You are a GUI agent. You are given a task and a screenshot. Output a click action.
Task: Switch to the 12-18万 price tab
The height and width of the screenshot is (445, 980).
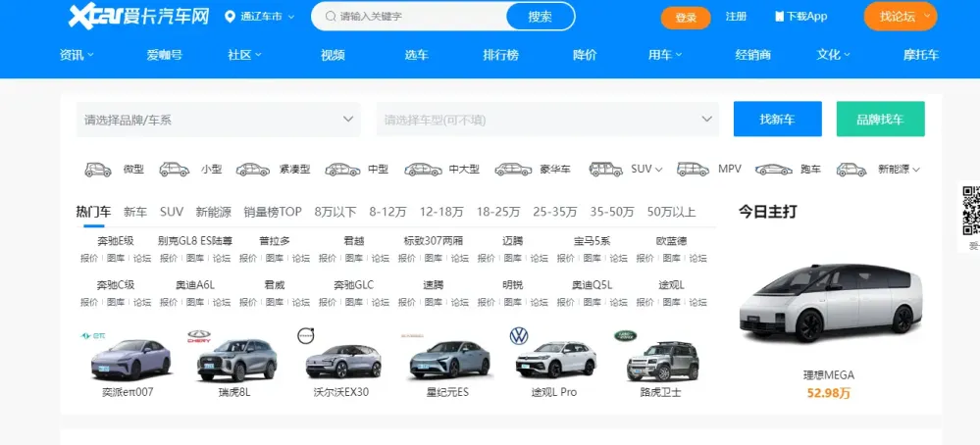[x=441, y=212]
